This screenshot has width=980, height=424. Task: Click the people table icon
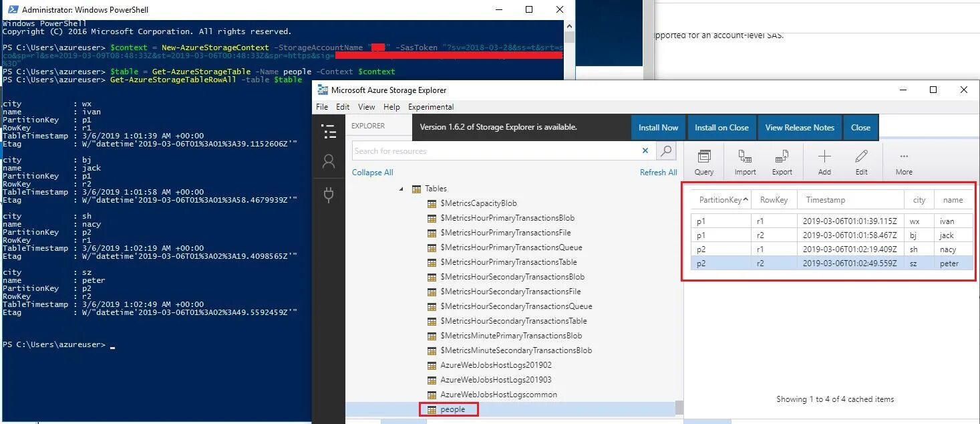432,409
